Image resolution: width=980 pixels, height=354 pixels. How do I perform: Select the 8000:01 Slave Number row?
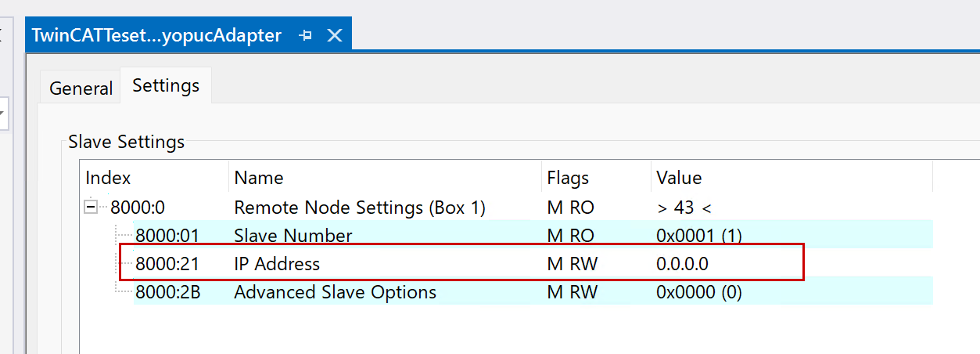click(x=293, y=236)
